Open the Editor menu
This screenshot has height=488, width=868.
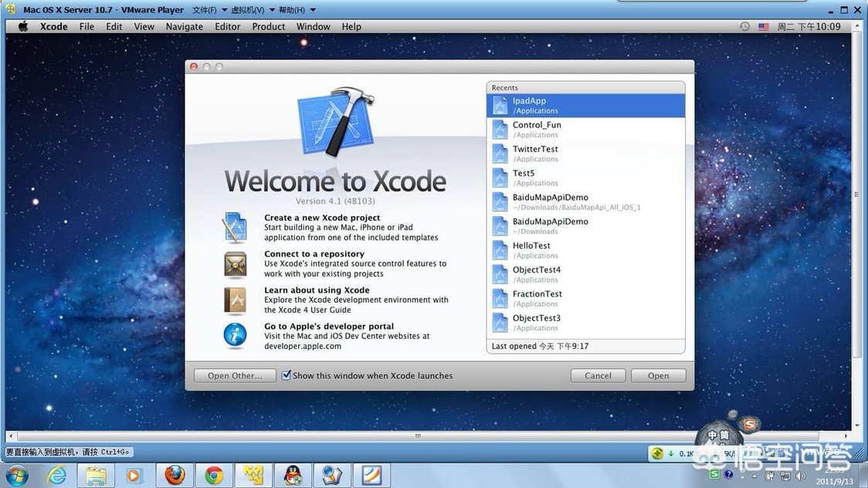click(228, 26)
